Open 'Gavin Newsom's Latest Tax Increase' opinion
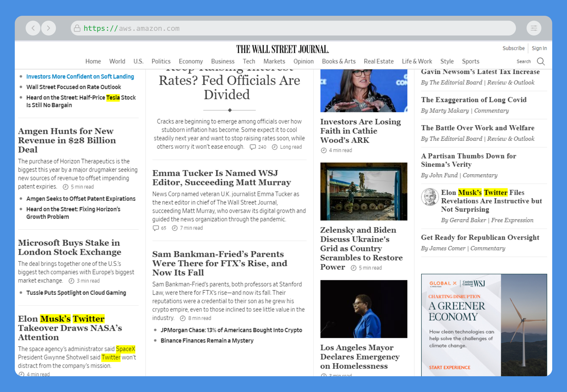The image size is (567, 392). click(x=480, y=72)
